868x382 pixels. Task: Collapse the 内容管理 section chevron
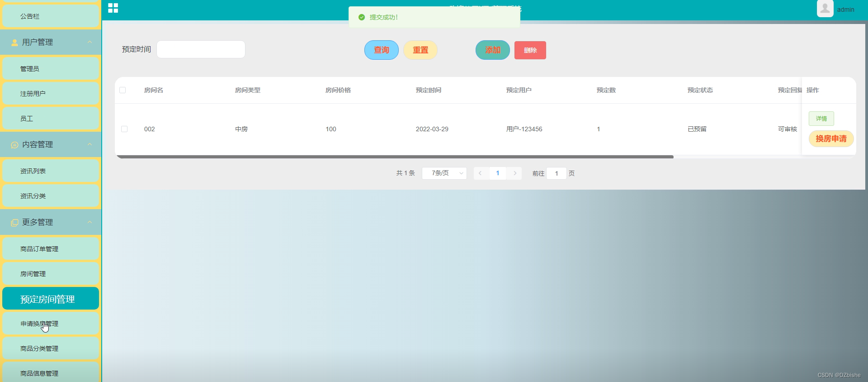point(90,144)
